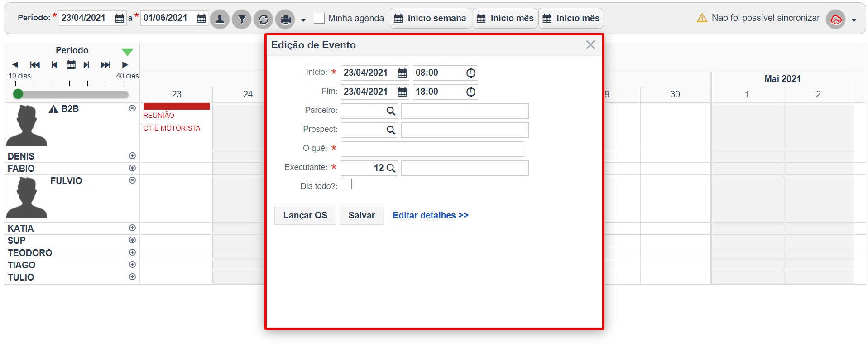This screenshot has width=868, height=344.
Task: Click the previous step period icon
Action: coord(54,65)
